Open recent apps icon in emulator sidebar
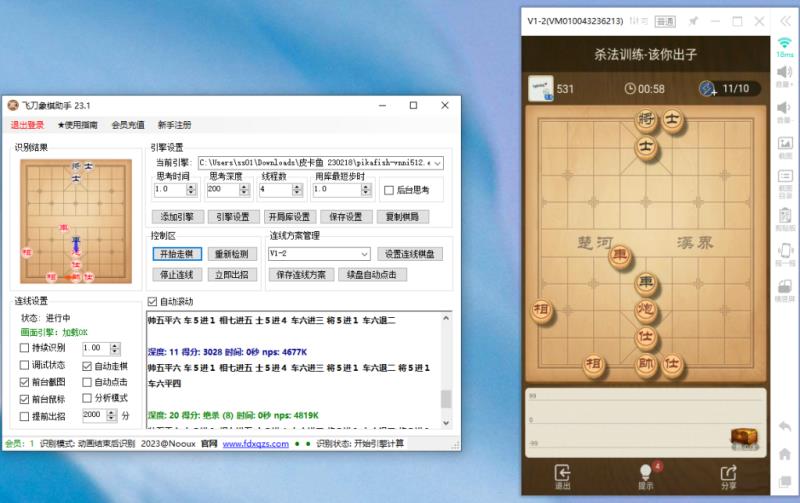The height and width of the screenshot is (503, 800). point(785,481)
